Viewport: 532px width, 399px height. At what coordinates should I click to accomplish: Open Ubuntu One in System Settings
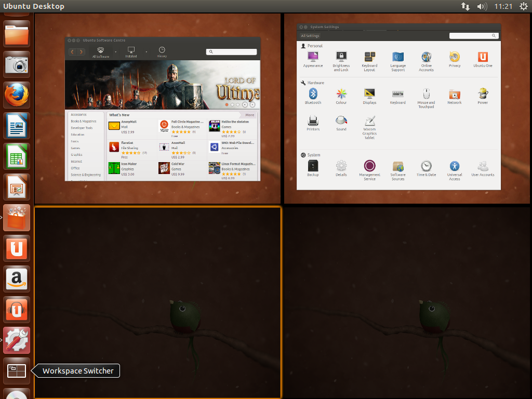pos(483,60)
